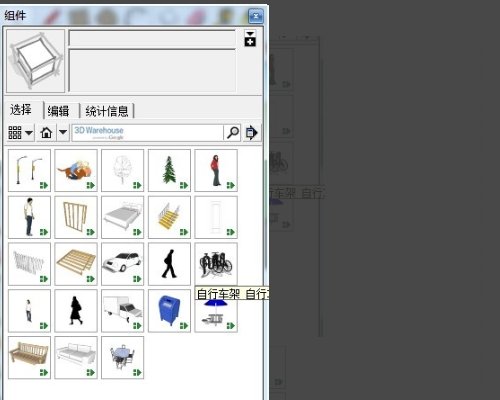Screen dimensions: 500x400
Task: Select the white pickup truck component
Action: [x=123, y=311]
